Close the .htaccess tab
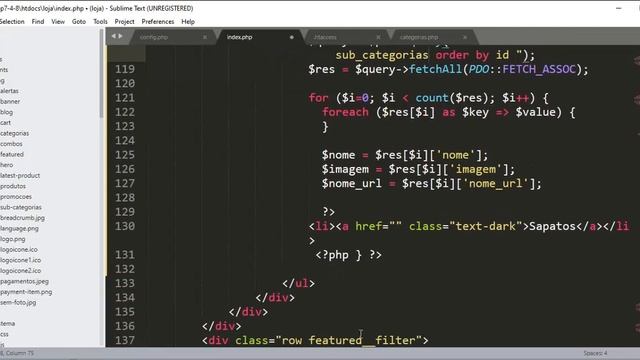 378,37
